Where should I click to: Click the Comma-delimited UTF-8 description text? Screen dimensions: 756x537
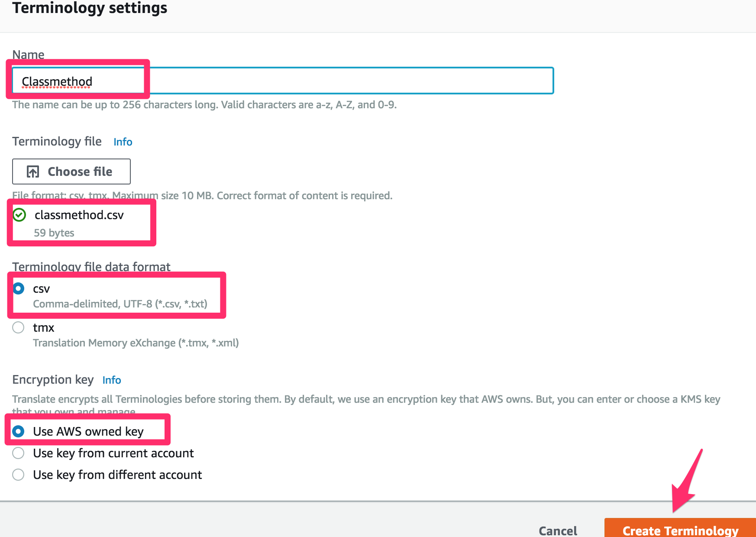[x=120, y=304]
